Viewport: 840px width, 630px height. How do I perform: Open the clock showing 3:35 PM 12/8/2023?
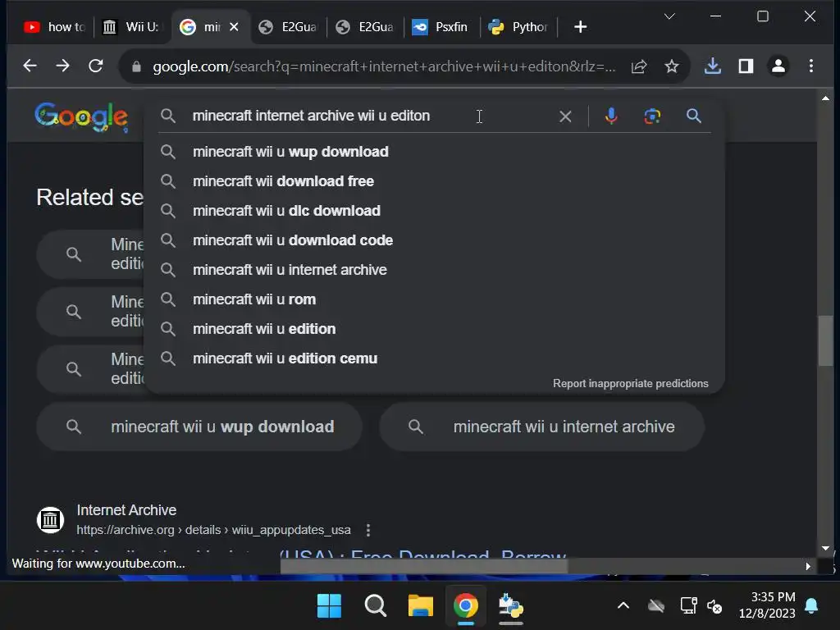767,605
